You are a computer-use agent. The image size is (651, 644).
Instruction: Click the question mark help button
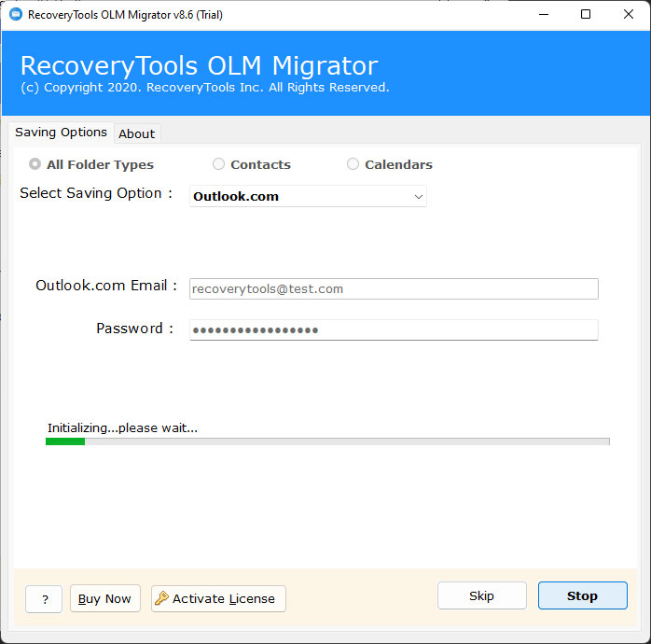point(44,598)
